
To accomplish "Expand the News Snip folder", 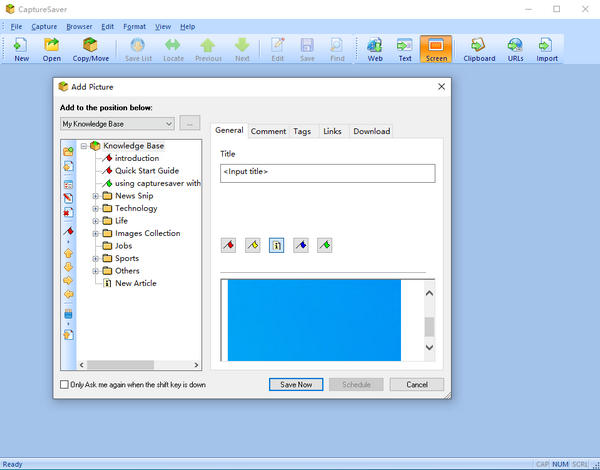I will point(96,196).
